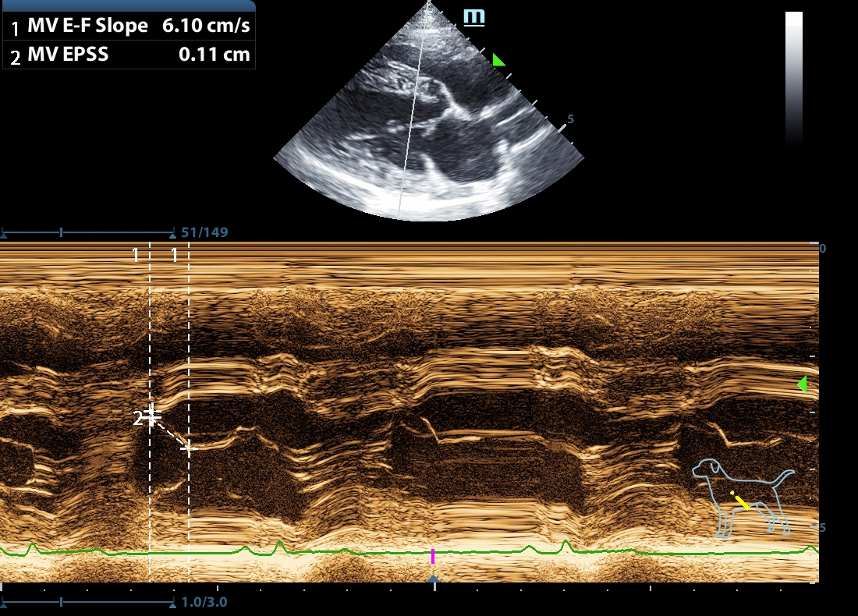The height and width of the screenshot is (616, 858).
Task: Click right end handle of 1.0/3.0 slider
Action: pyautogui.click(x=172, y=603)
